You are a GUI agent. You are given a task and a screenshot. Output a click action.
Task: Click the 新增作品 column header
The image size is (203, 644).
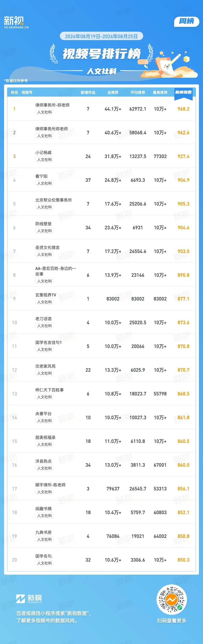[x=88, y=93]
